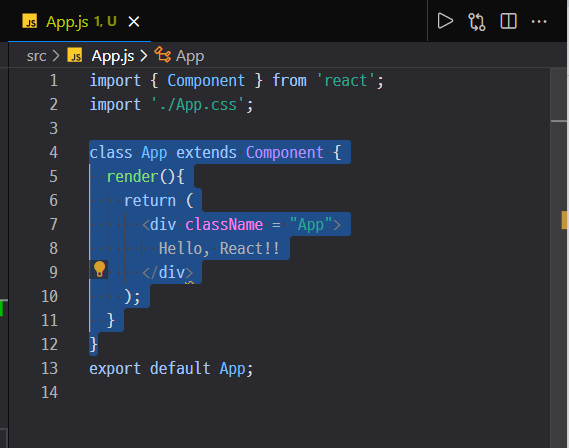
Task: Click the from keyword on line 1
Action: click(290, 81)
